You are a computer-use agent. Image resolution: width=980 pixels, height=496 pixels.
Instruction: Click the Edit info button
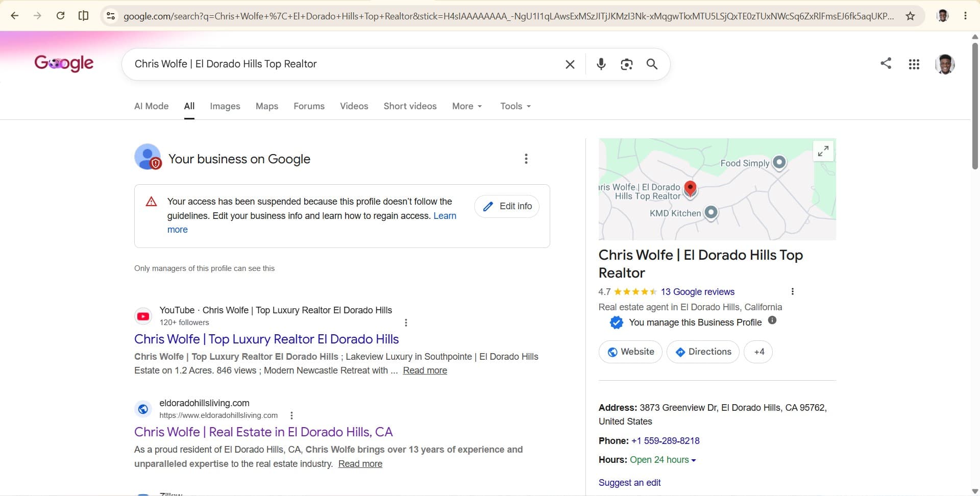507,206
